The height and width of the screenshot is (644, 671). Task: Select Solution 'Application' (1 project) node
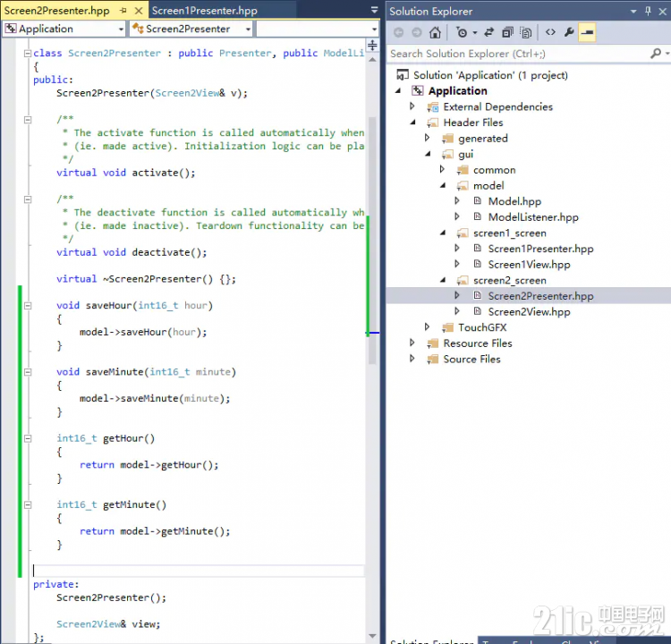tap(490, 75)
